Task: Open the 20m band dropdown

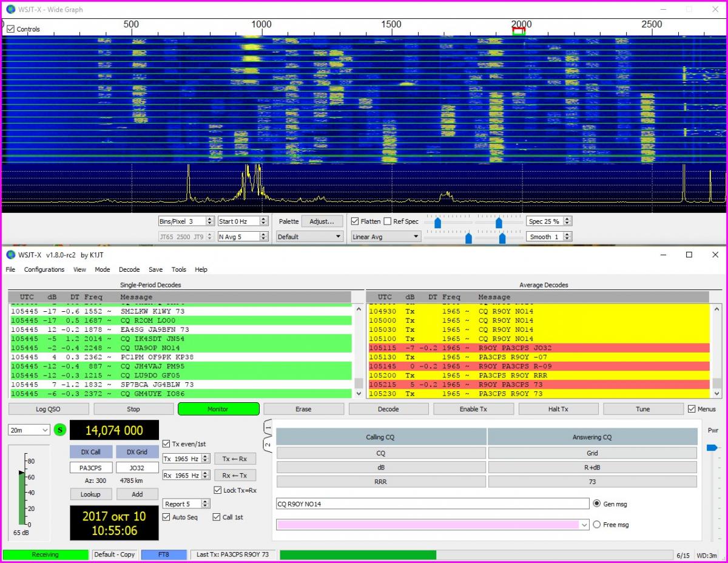Action: [29, 430]
